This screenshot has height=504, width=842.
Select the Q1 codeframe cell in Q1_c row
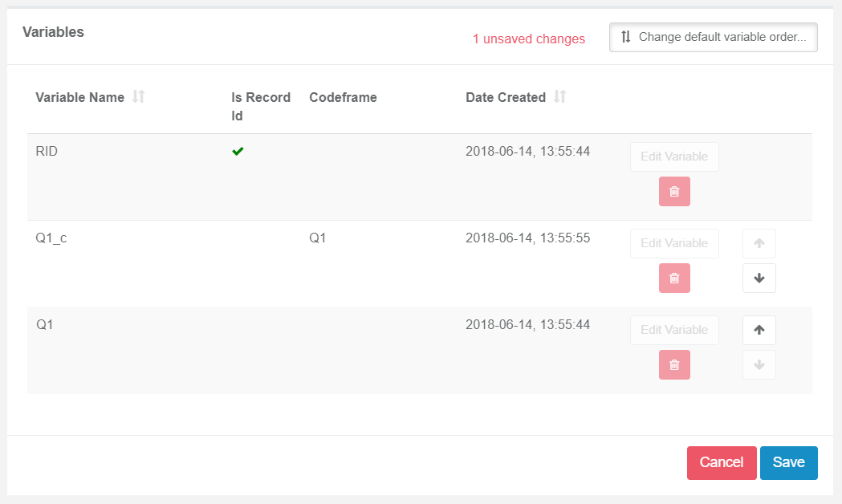pyautogui.click(x=318, y=238)
